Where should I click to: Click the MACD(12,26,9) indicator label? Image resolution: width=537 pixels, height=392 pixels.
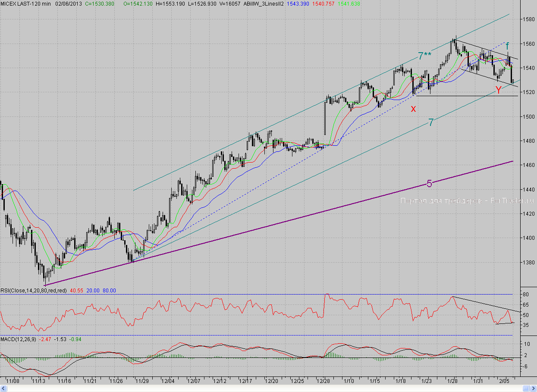19,340
